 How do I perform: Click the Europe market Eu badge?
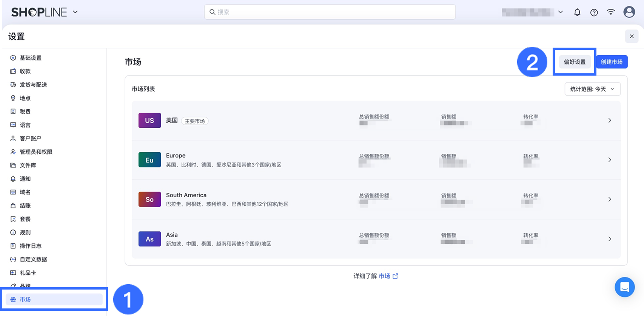(x=149, y=160)
